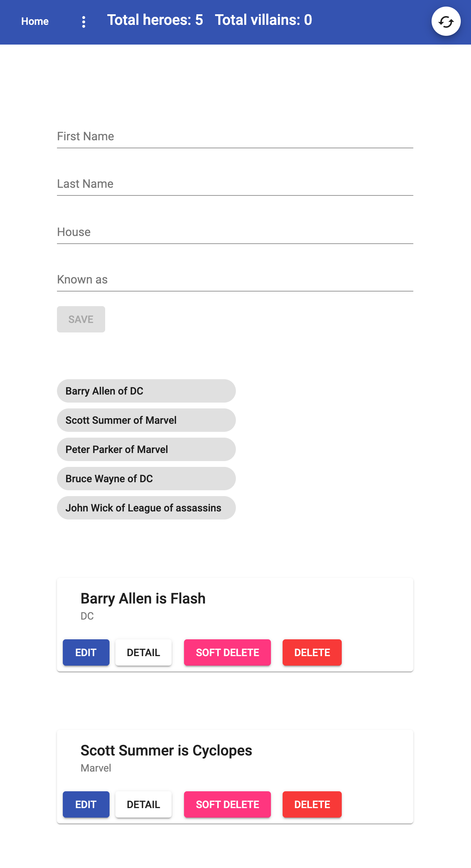This screenshot has height=868, width=471.
Task: Click the Known as text field
Action: [235, 280]
